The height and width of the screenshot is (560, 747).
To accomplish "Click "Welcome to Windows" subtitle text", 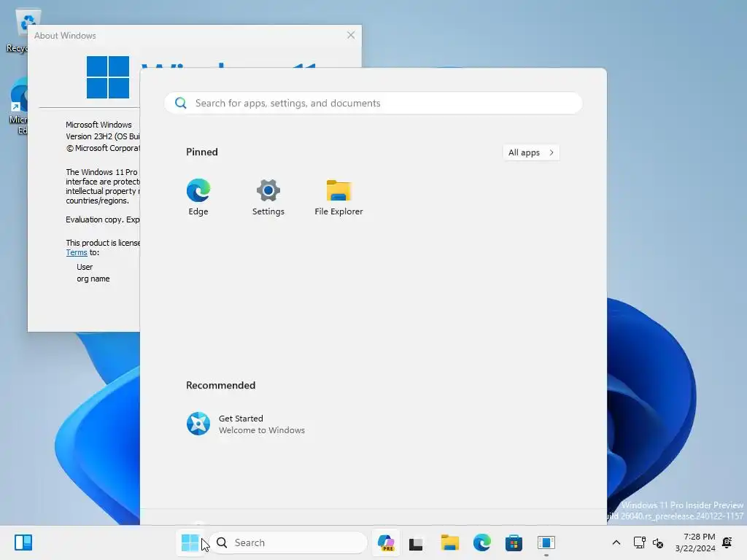I will (262, 430).
